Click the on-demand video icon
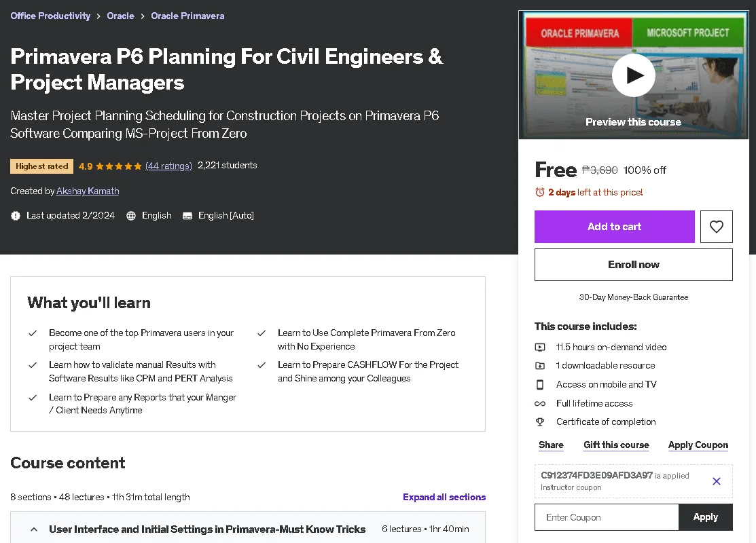This screenshot has height=543, width=756. tap(540, 347)
